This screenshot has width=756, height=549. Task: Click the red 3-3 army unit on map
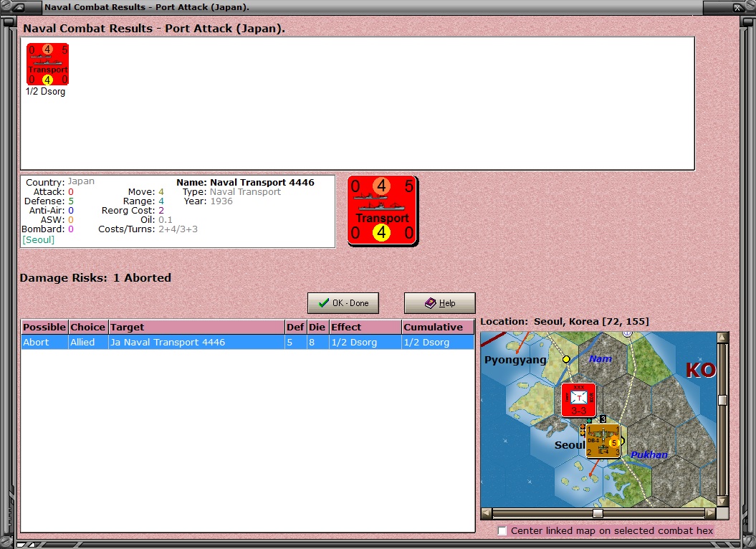coord(578,400)
